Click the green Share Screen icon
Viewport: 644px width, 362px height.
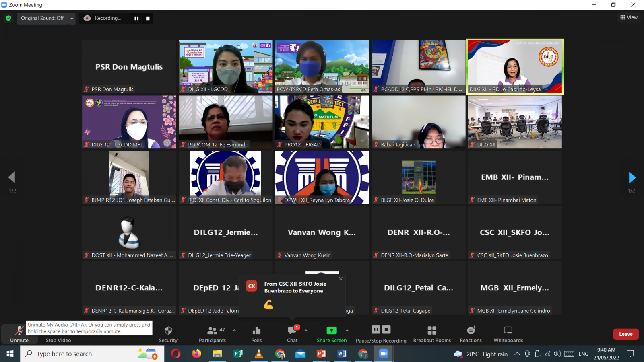point(331,330)
